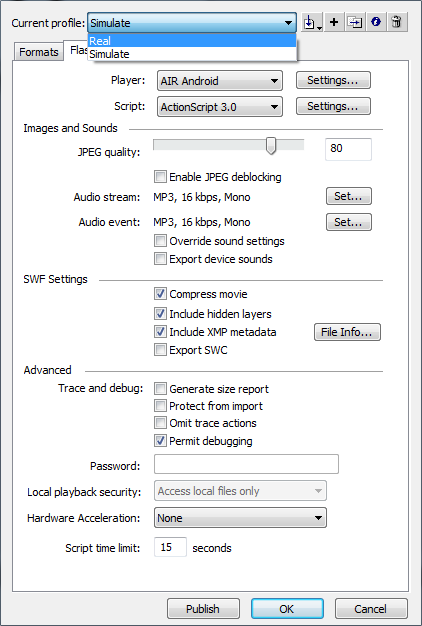Enable JPEG deblocking checkbox
Viewport: 422px width, 626px height.
(160, 176)
